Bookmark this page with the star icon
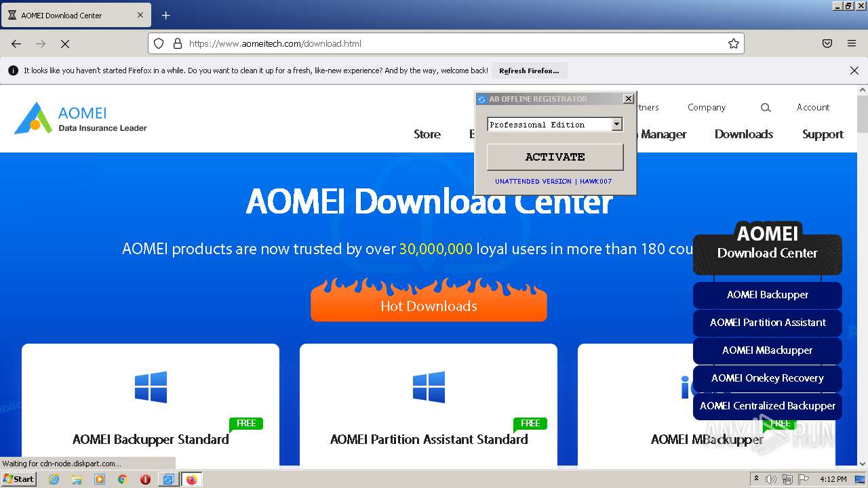This screenshot has width=868, height=488. (x=734, y=43)
